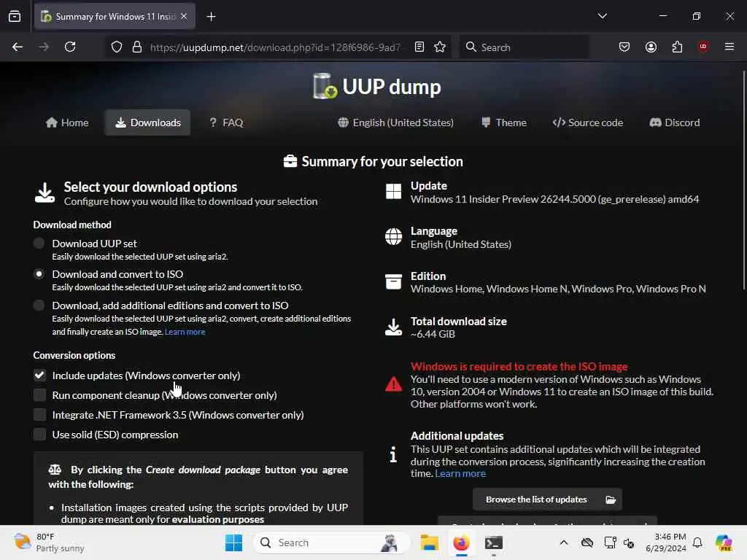Open Source code link
Screen dimensions: 747x560
click(587, 122)
